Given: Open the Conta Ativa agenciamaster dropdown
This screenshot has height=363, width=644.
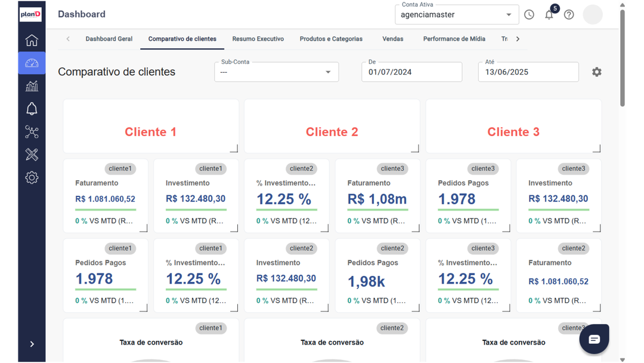Looking at the screenshot, I should point(457,15).
